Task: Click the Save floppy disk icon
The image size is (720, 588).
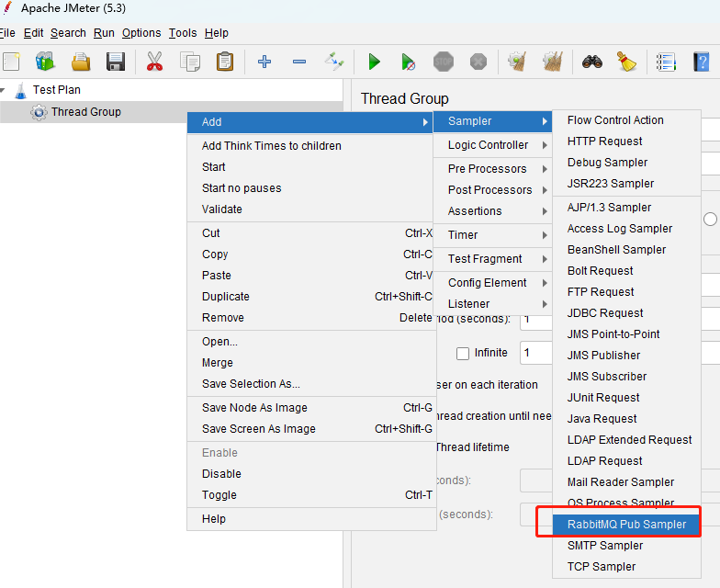Action: (116, 62)
